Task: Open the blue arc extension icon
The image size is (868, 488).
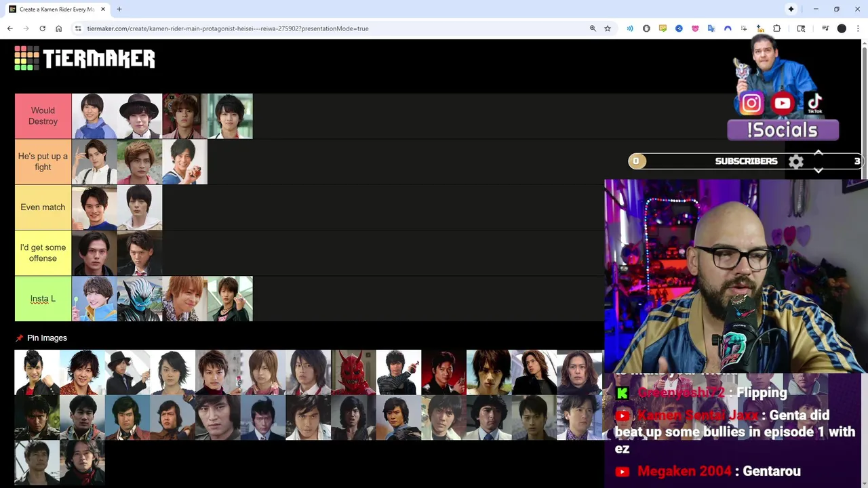Action: click(x=728, y=28)
